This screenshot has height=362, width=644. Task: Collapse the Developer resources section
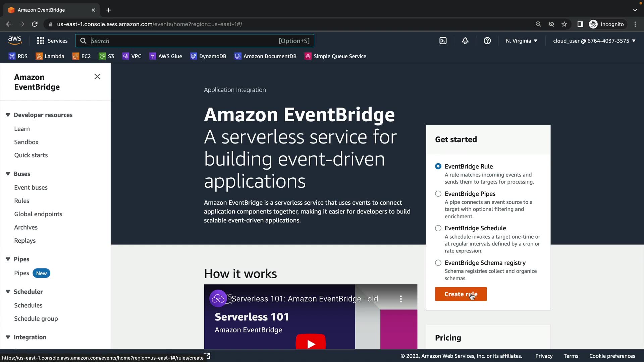(8, 115)
